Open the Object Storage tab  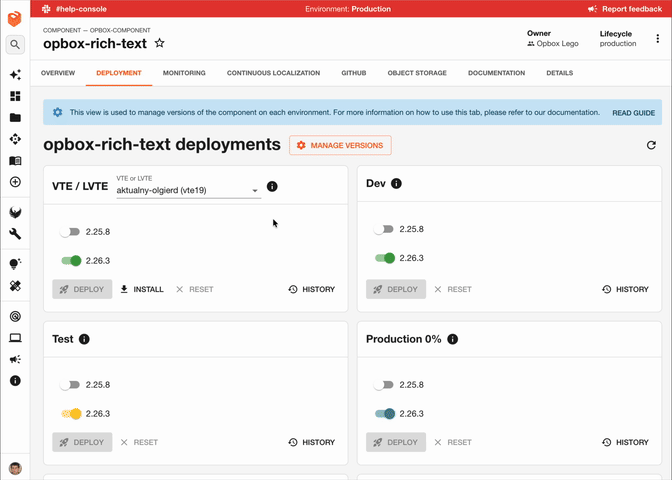417,73
